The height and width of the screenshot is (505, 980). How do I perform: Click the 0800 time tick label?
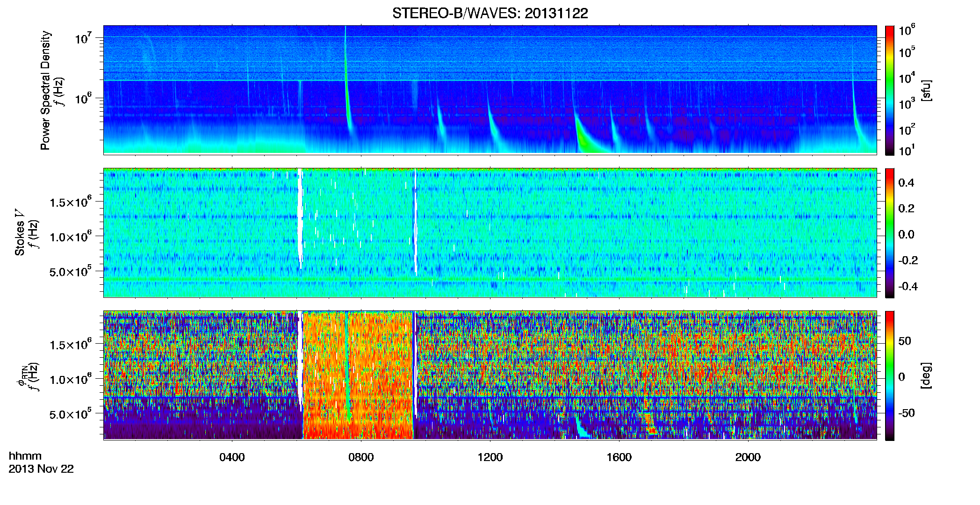pyautogui.click(x=361, y=457)
